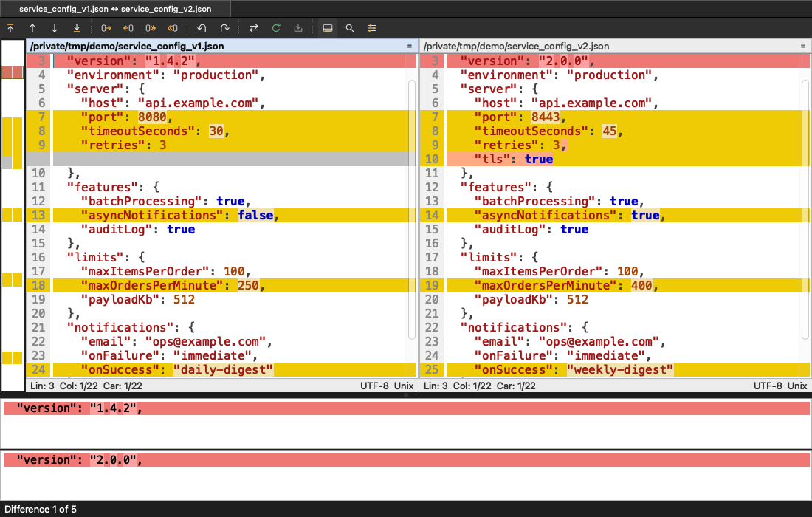Click the "Difference 1 of 5" status text
The width and height of the screenshot is (812, 517).
click(x=41, y=509)
